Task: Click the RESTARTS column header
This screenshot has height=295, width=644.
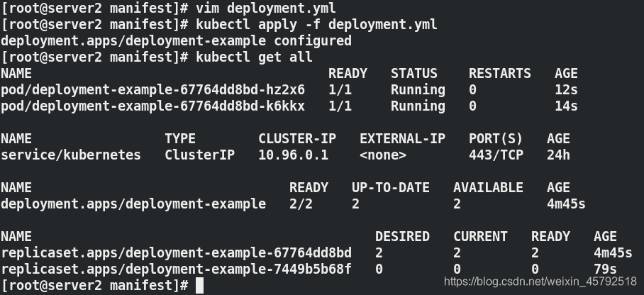Action: pyautogui.click(x=500, y=74)
